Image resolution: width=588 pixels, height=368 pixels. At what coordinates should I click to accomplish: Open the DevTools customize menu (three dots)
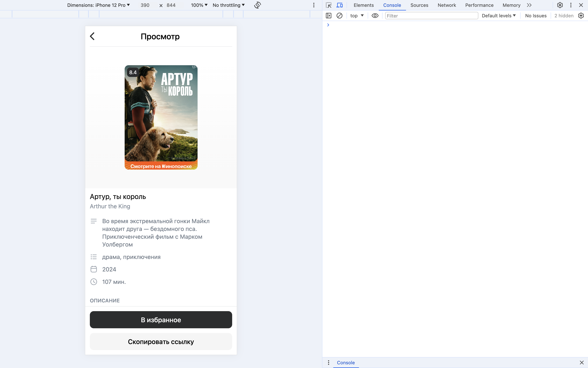pos(571,5)
